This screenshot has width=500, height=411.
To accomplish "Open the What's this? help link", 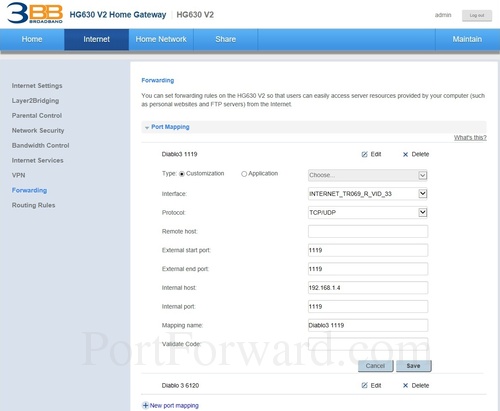I will [x=470, y=138].
